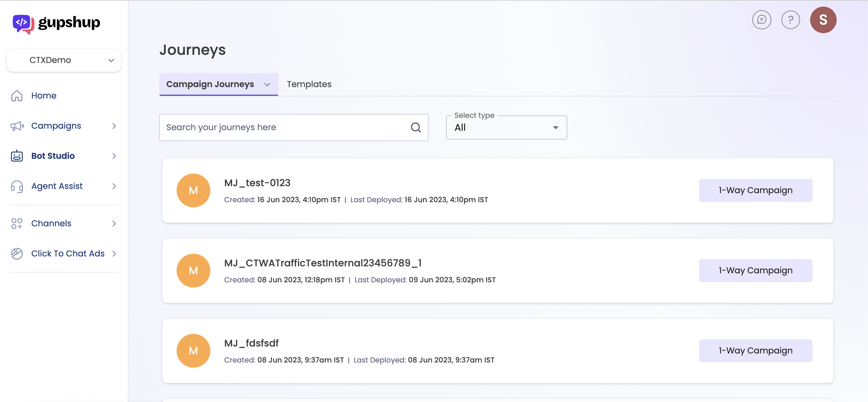Focus the journeys search input field

click(283, 127)
